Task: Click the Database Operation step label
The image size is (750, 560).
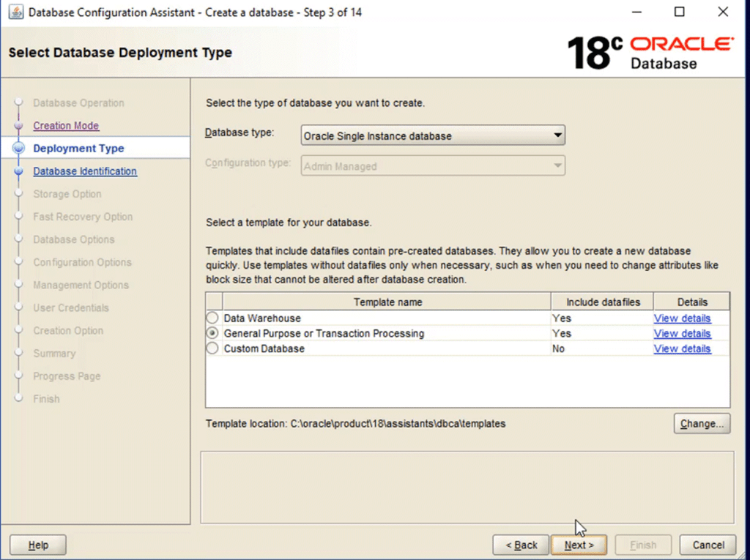Action: pos(78,102)
